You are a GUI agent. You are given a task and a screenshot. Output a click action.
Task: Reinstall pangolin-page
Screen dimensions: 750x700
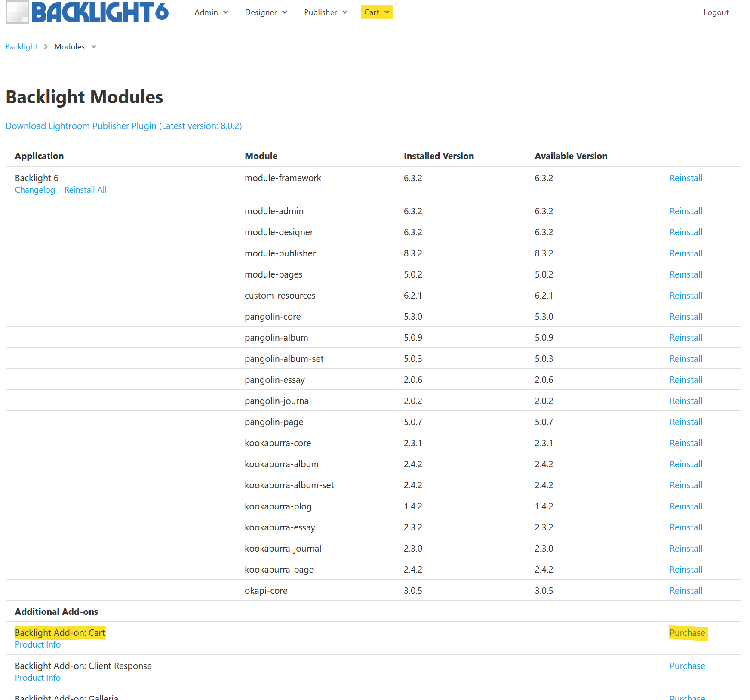click(x=686, y=422)
